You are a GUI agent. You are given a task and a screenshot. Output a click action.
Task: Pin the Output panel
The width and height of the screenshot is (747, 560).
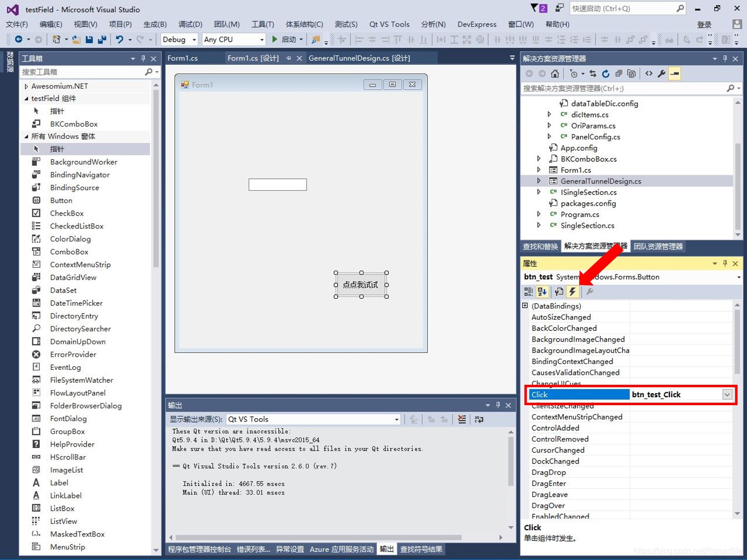click(498, 405)
